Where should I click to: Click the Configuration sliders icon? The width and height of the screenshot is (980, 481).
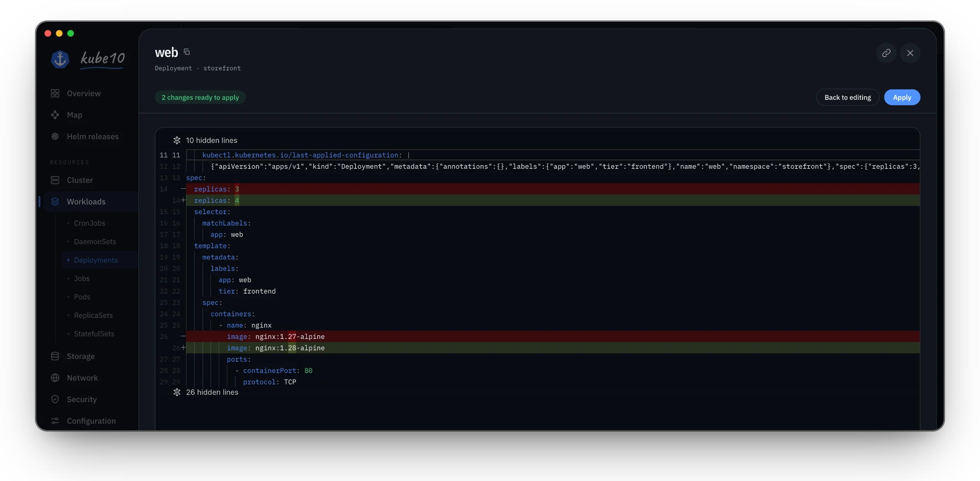[55, 421]
